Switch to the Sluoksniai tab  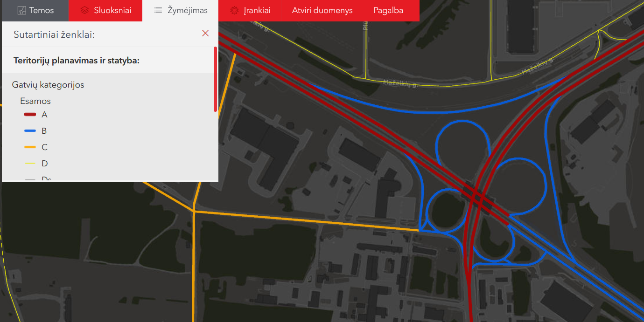(x=112, y=10)
